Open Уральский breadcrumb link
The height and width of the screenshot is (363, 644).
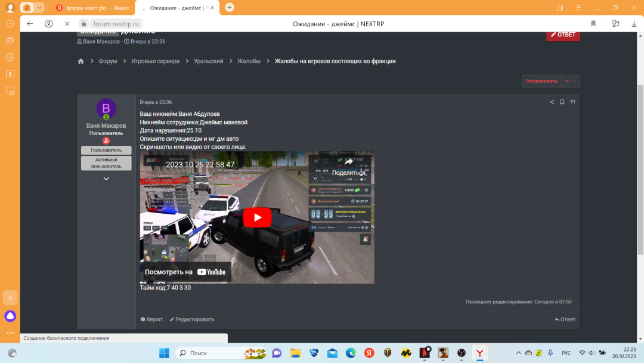[208, 61]
